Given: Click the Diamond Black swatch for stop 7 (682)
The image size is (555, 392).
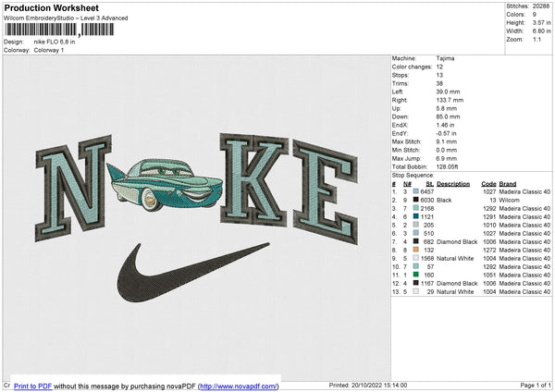Looking at the screenshot, I should (x=416, y=241).
